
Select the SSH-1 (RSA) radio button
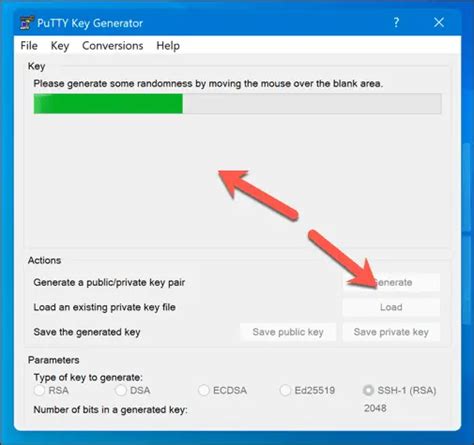pyautogui.click(x=368, y=390)
